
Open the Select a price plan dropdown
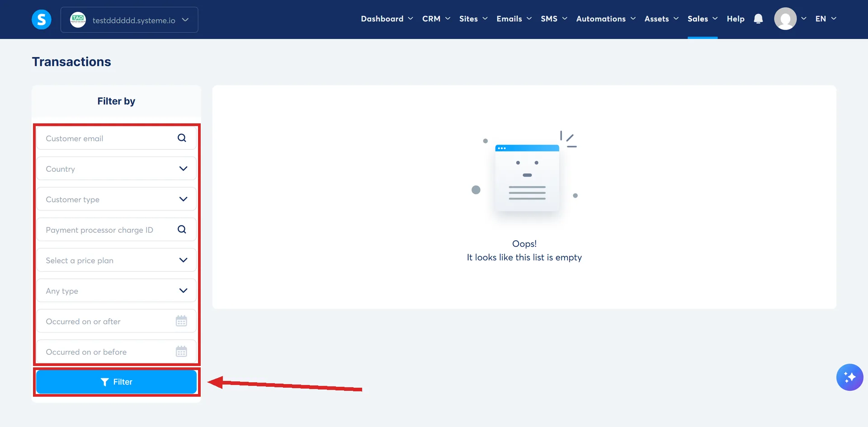(116, 260)
